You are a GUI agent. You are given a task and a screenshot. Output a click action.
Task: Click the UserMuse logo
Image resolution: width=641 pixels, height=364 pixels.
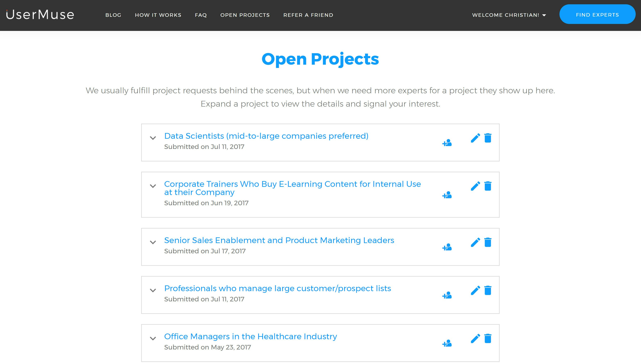[x=40, y=15]
